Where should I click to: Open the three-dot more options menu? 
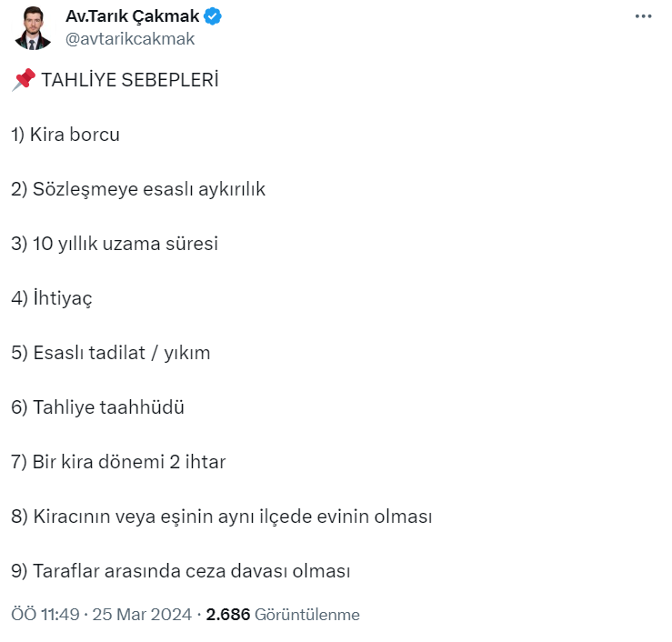(643, 16)
